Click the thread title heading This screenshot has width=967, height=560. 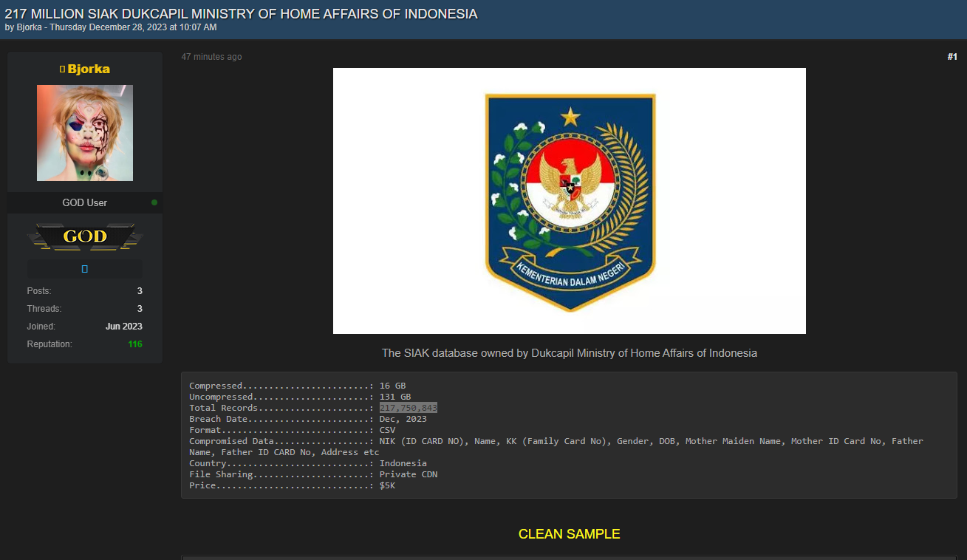[x=241, y=14]
